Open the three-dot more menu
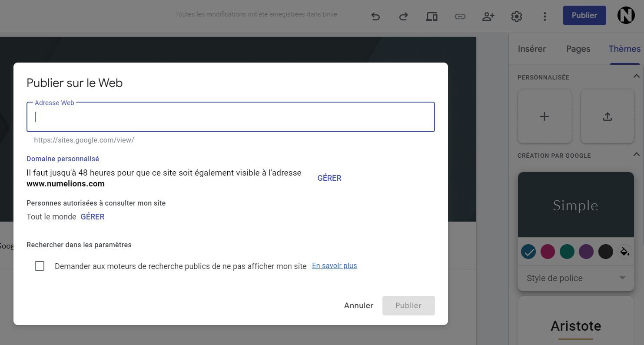 (x=544, y=17)
